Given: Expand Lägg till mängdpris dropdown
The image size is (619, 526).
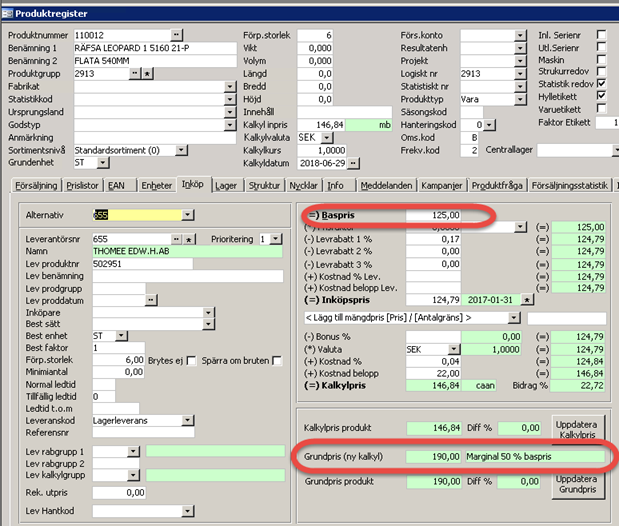Looking at the screenshot, I should coord(513,317).
